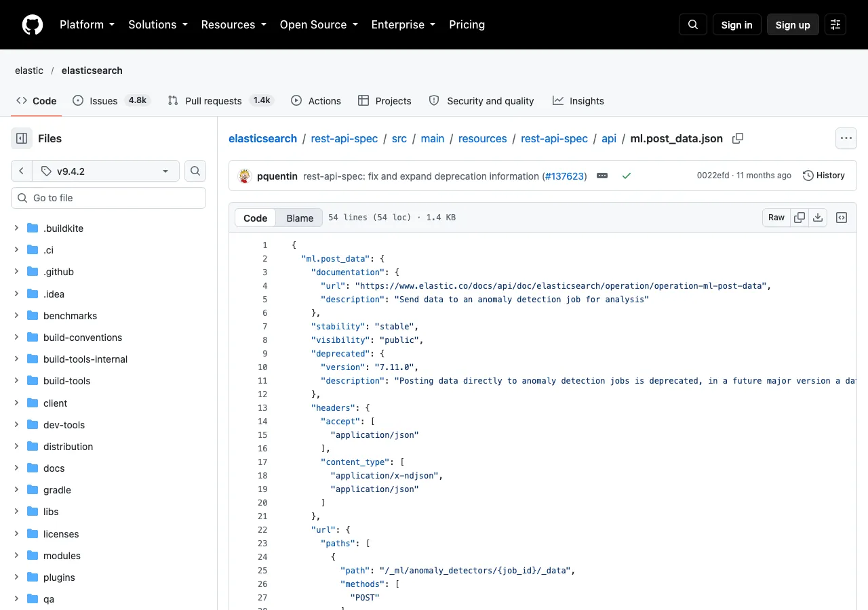Open pquentin's avatar
The height and width of the screenshot is (610, 868).
tap(245, 176)
